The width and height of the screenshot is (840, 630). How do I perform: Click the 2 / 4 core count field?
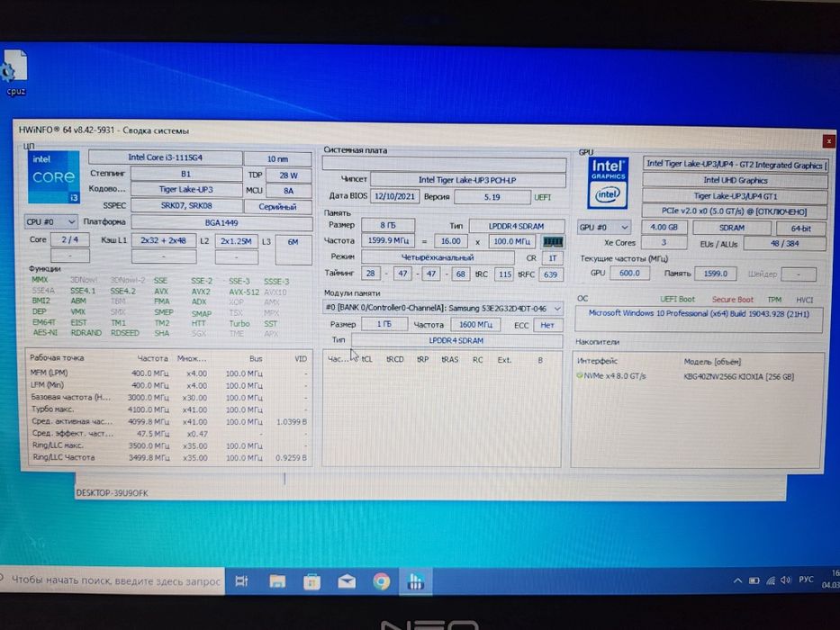pos(70,239)
